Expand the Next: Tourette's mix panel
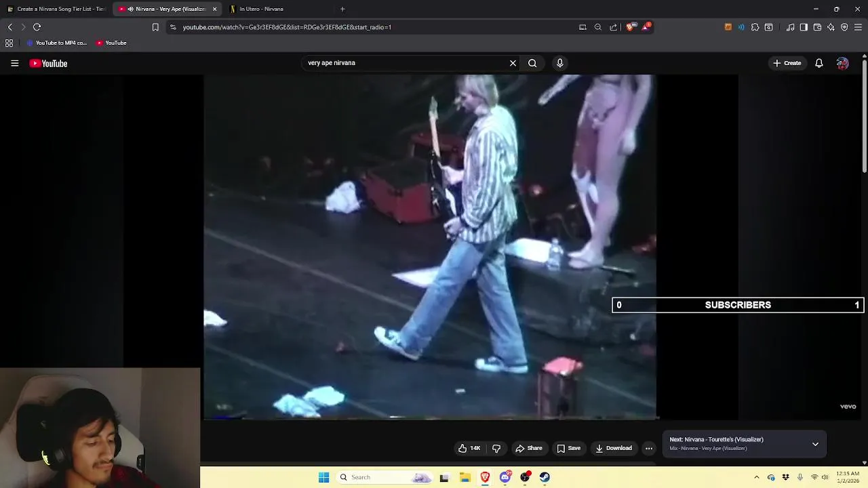 815,444
